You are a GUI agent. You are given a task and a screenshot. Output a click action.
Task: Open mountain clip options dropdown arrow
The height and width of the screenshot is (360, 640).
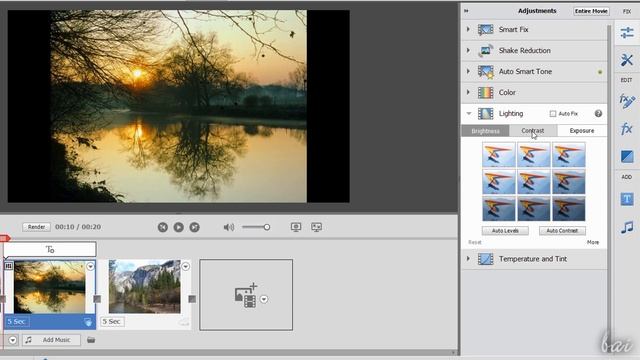click(x=185, y=267)
